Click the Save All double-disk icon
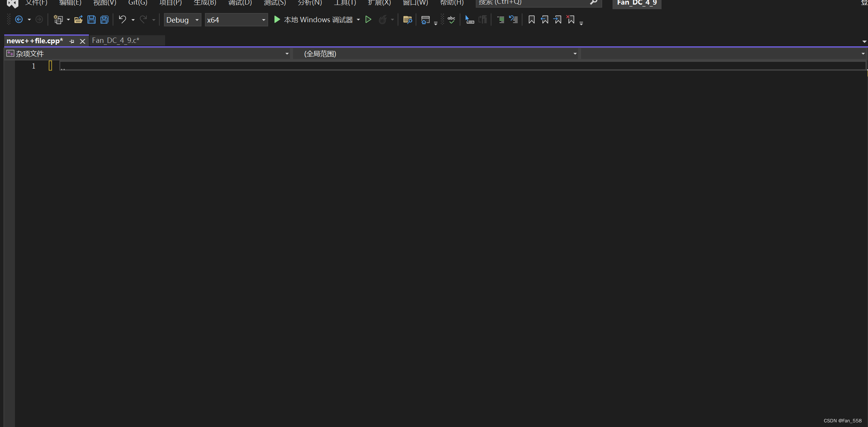Image resolution: width=868 pixels, height=427 pixels. click(104, 20)
